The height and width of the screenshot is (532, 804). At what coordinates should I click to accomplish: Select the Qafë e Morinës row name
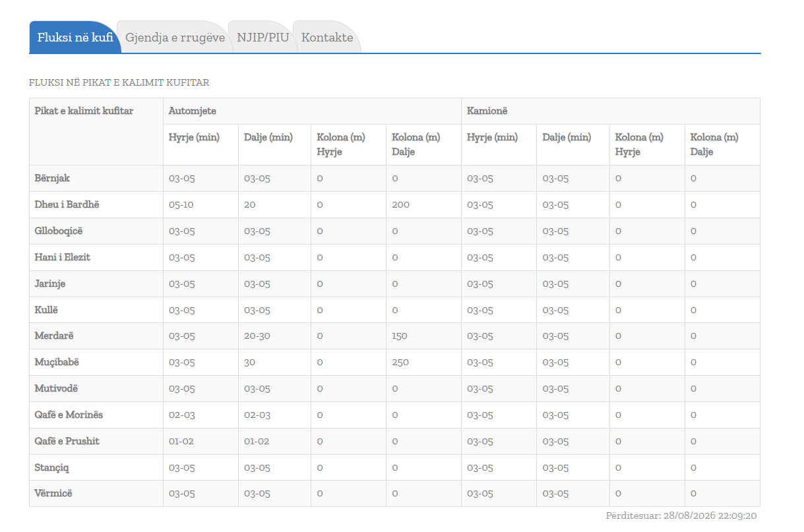click(x=69, y=415)
